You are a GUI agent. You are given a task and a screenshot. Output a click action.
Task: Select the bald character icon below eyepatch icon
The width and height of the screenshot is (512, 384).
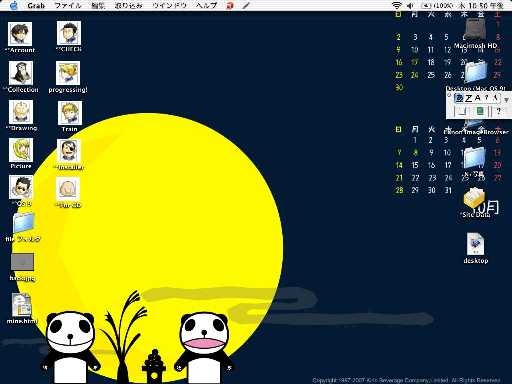68,189
